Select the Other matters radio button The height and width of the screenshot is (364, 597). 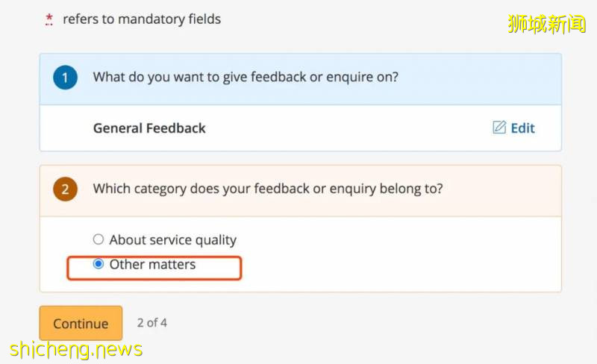pyautogui.click(x=99, y=264)
